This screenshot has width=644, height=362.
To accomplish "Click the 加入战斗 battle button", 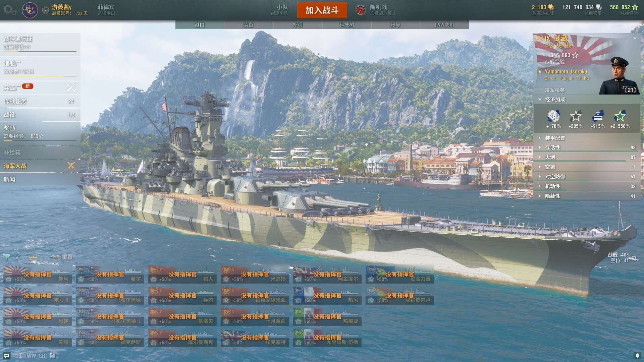I will pos(322,10).
